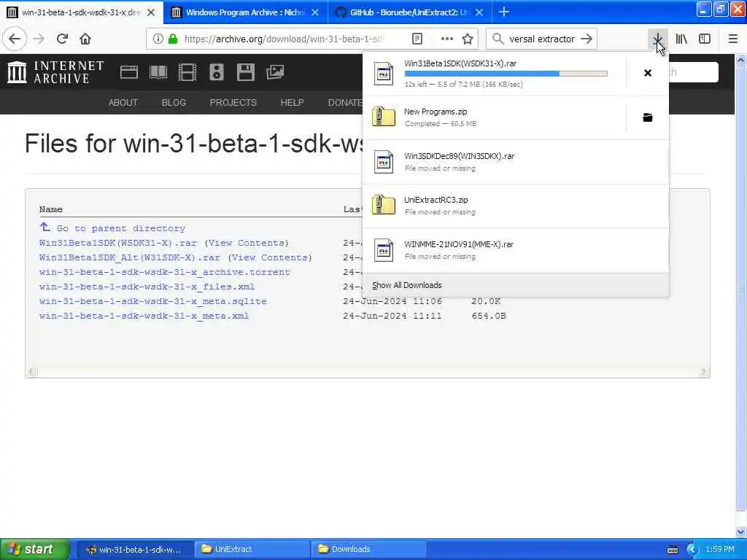View Contents of Win31Beta1SDK(WSDK31-X).rar
This screenshot has width=747, height=560.
click(x=247, y=243)
